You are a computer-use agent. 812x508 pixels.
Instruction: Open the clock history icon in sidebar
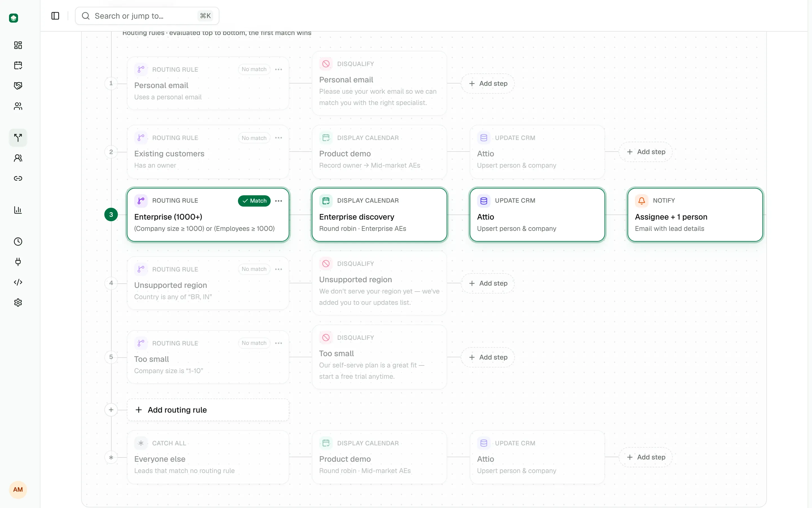[x=18, y=242]
